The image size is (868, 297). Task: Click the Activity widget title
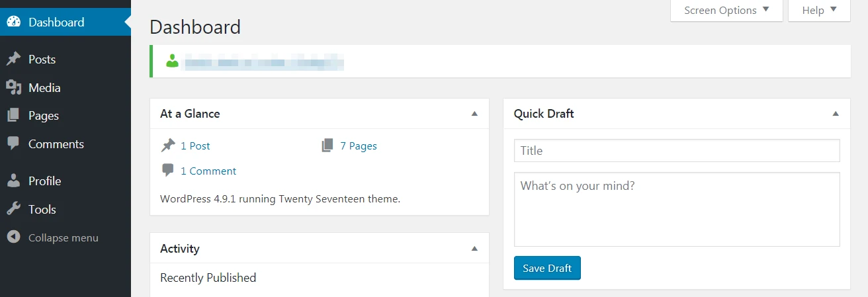point(180,249)
